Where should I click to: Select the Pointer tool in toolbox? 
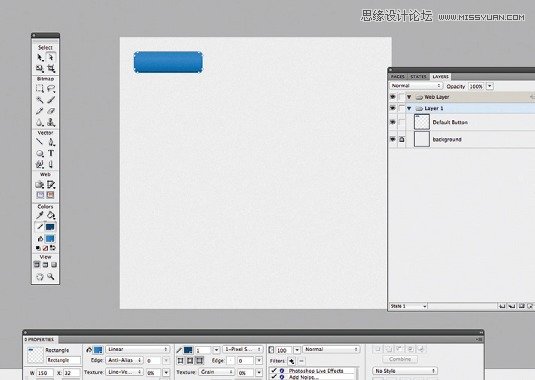pos(40,58)
